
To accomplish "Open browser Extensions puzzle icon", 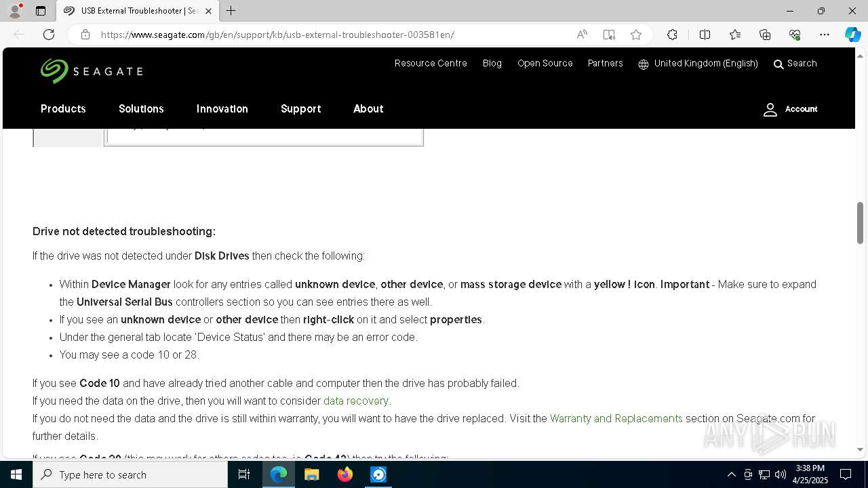I will [x=672, y=35].
